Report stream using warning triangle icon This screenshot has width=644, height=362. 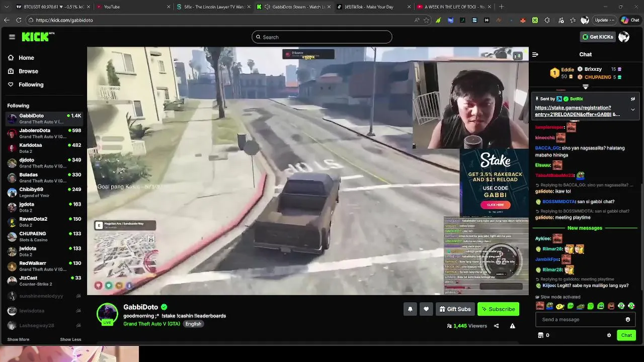point(512,326)
